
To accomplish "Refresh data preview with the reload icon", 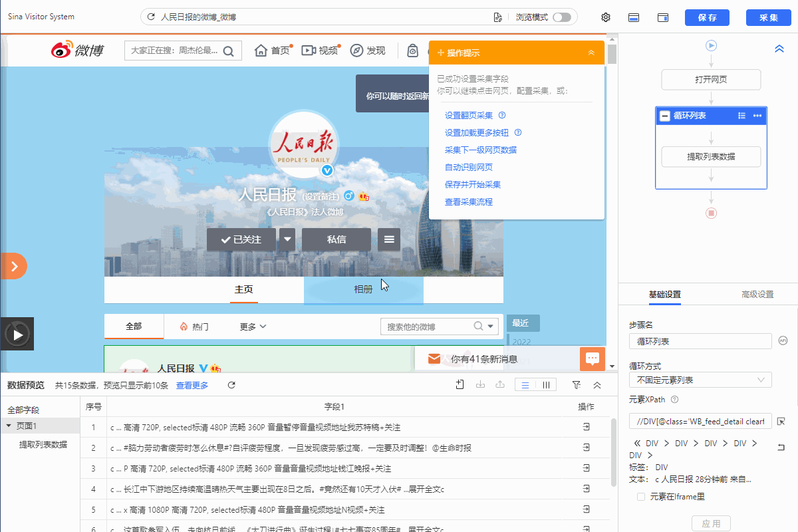I will pos(231,385).
